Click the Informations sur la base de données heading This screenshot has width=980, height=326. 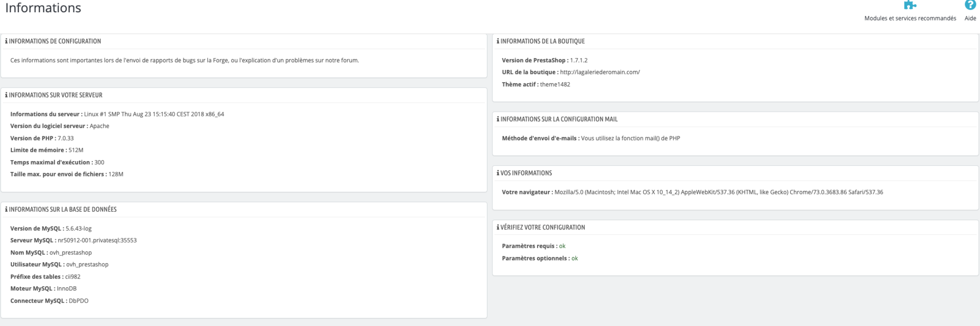[x=63, y=210]
